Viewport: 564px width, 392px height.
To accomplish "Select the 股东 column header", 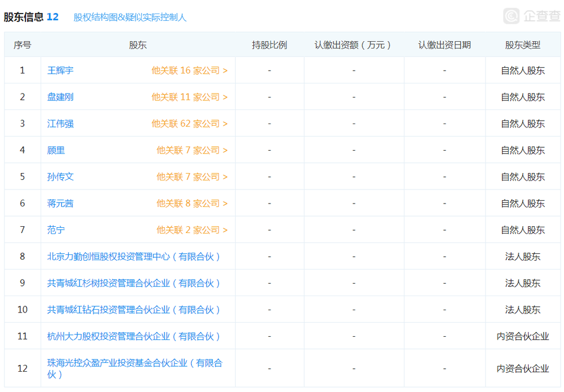I will 138,45.
